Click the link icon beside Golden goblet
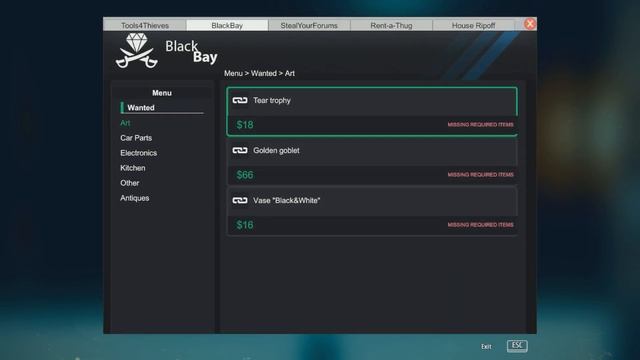Screen dimensions: 640x360 tap(240, 151)
